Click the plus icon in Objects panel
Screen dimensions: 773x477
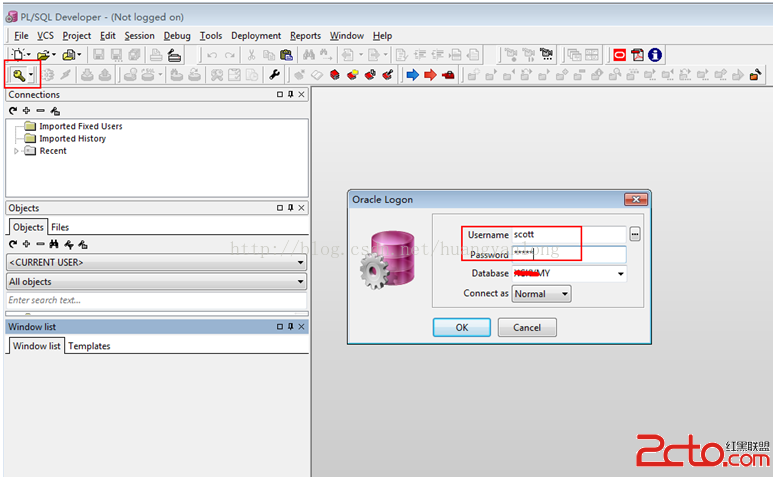pyautogui.click(x=26, y=244)
